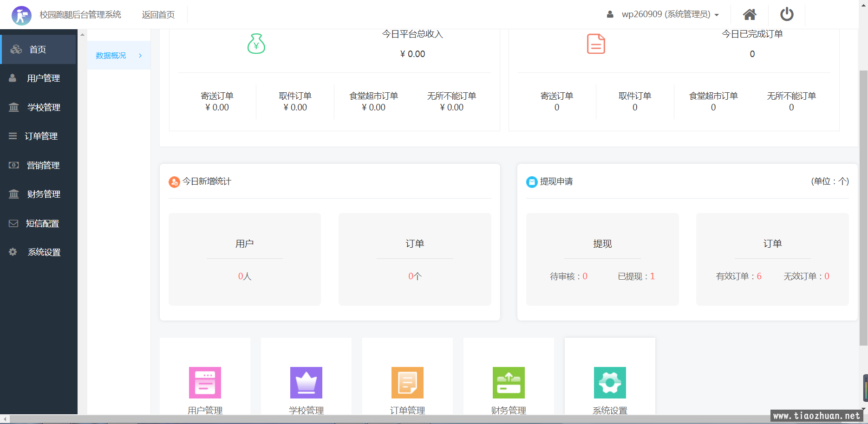Click the horizontal scrollbar at bottom
Image resolution: width=868 pixels, height=424 pixels.
(x=390, y=419)
